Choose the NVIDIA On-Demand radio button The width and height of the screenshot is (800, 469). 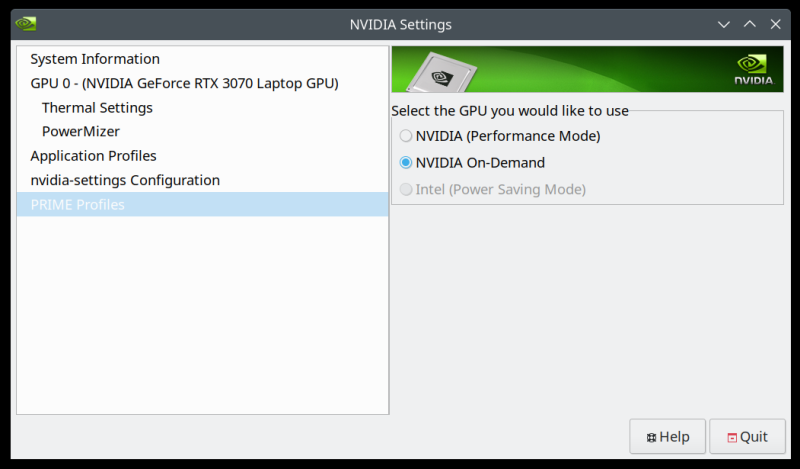(x=405, y=162)
